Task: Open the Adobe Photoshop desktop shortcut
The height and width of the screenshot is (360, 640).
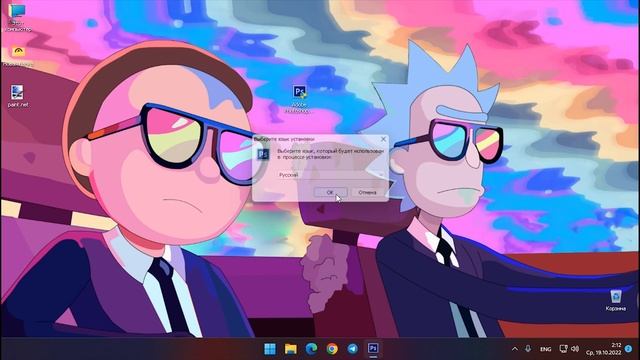Action: tap(299, 99)
